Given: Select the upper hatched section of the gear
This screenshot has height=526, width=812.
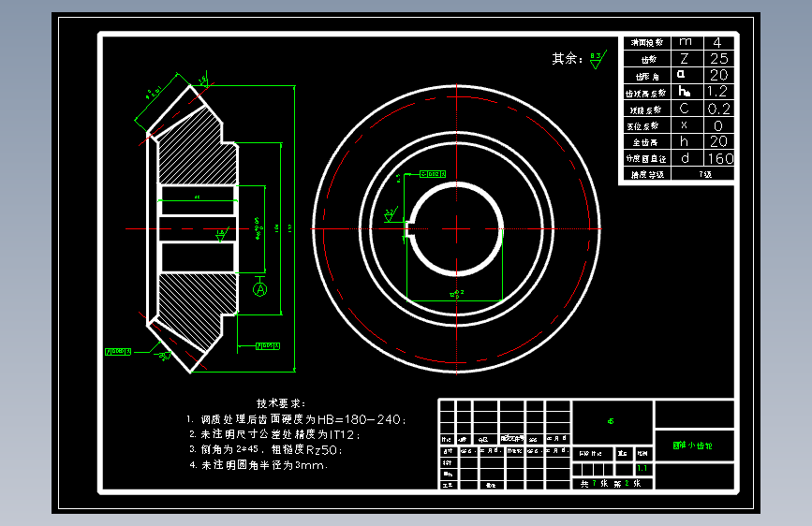Looking at the screenshot, I should point(197,148).
